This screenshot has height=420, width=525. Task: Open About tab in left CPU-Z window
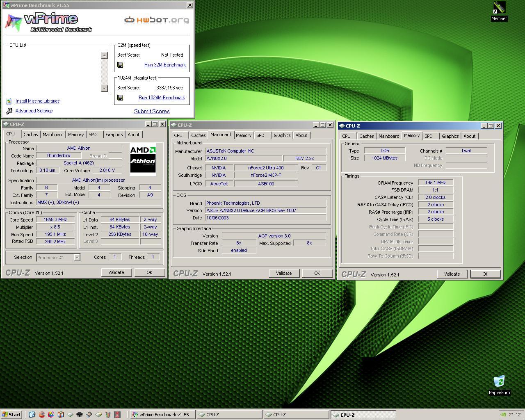click(133, 135)
